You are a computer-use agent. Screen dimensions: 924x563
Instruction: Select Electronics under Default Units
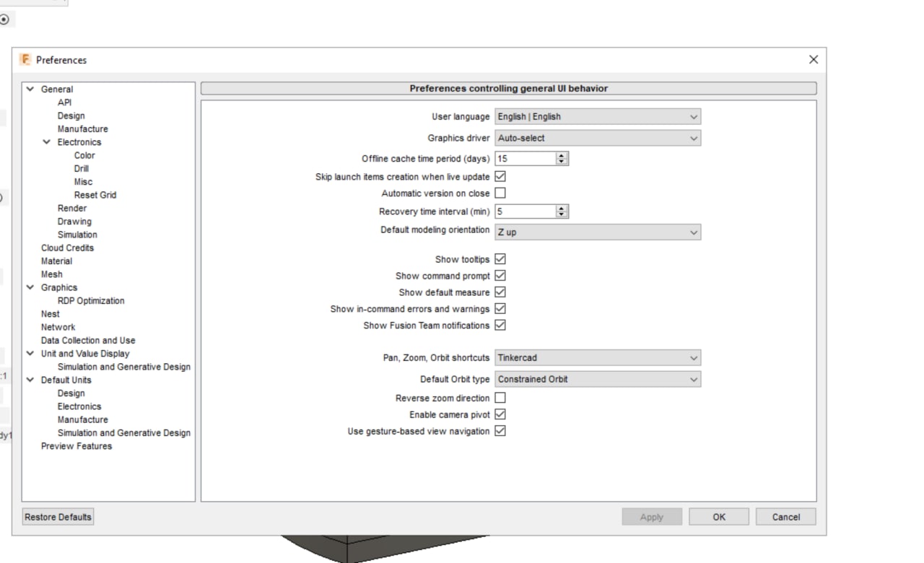pos(79,406)
